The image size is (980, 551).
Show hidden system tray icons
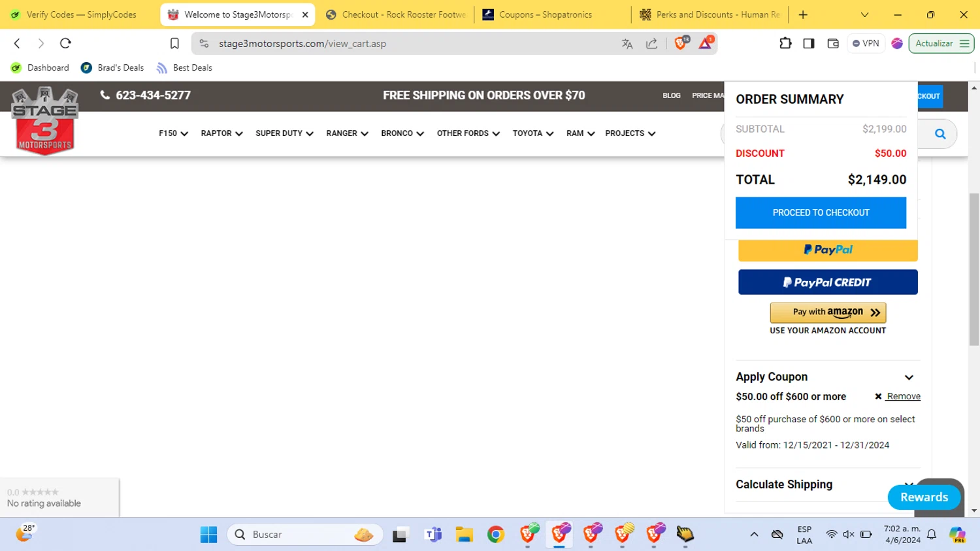pos(754,535)
